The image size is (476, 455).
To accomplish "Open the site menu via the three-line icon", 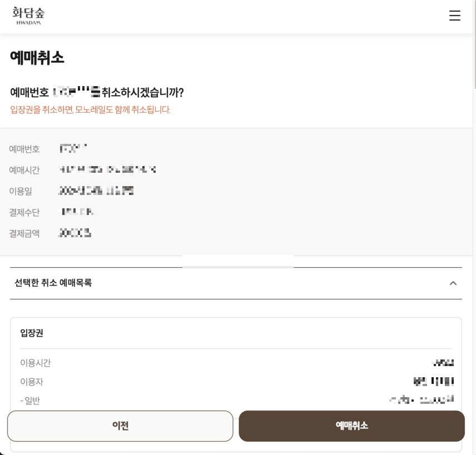I will (455, 16).
